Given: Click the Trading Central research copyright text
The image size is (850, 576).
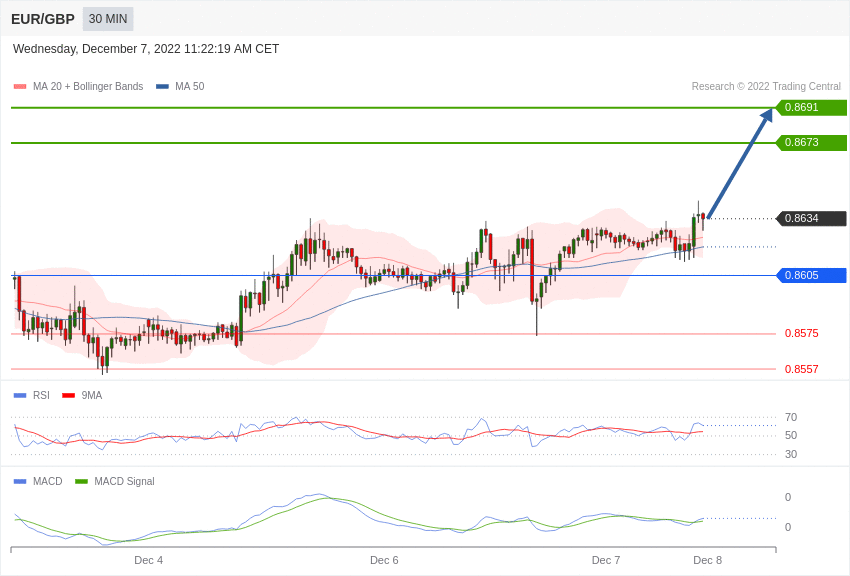Looking at the screenshot, I should pos(766,87).
